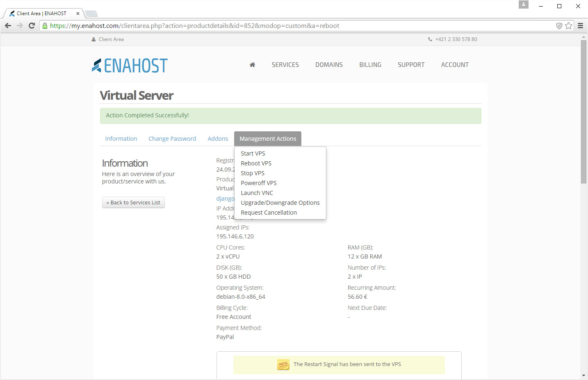Viewport: 588px width, 380px height.
Task: Launch VNC from management actions
Action: (x=257, y=193)
